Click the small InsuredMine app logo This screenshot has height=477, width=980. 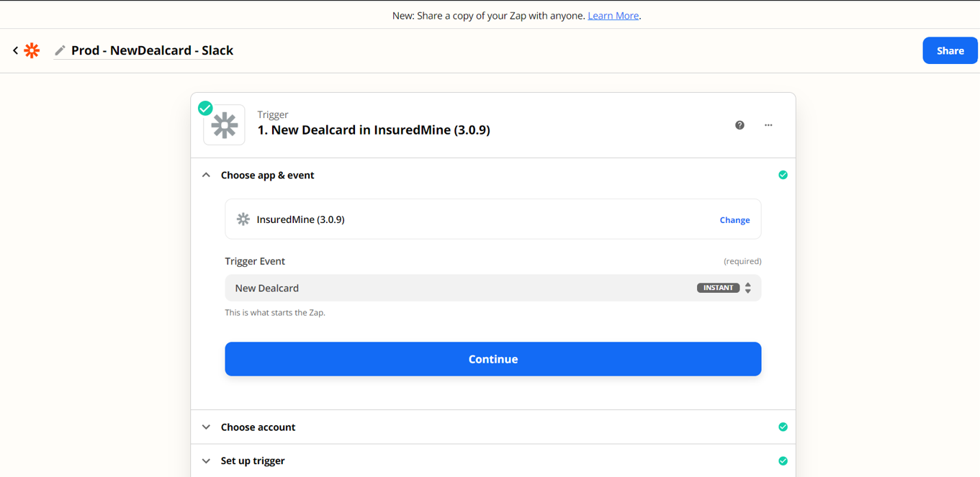(243, 219)
